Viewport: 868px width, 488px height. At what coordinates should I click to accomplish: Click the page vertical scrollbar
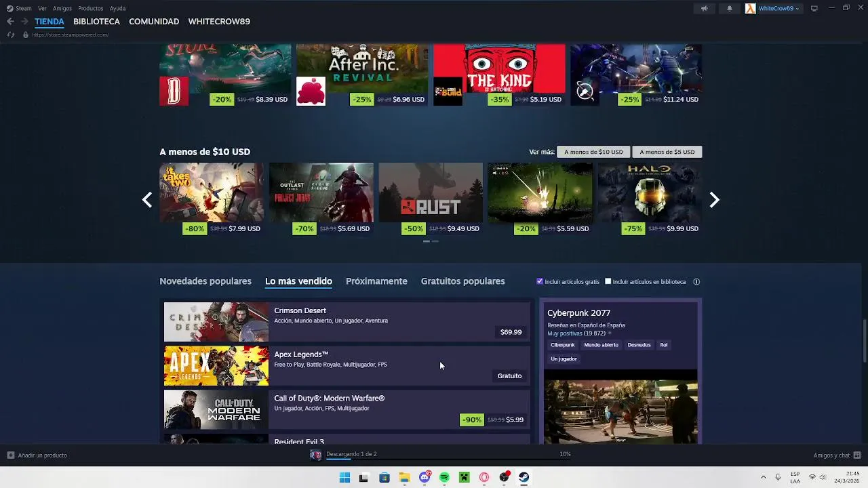(x=864, y=341)
